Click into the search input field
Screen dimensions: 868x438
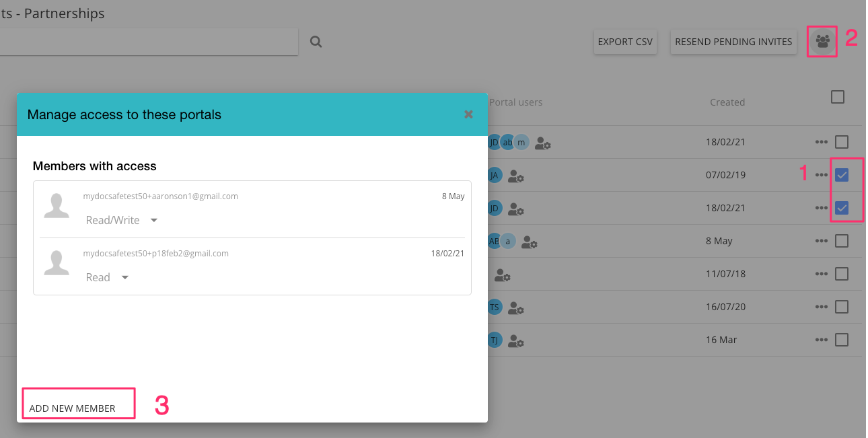(x=148, y=42)
